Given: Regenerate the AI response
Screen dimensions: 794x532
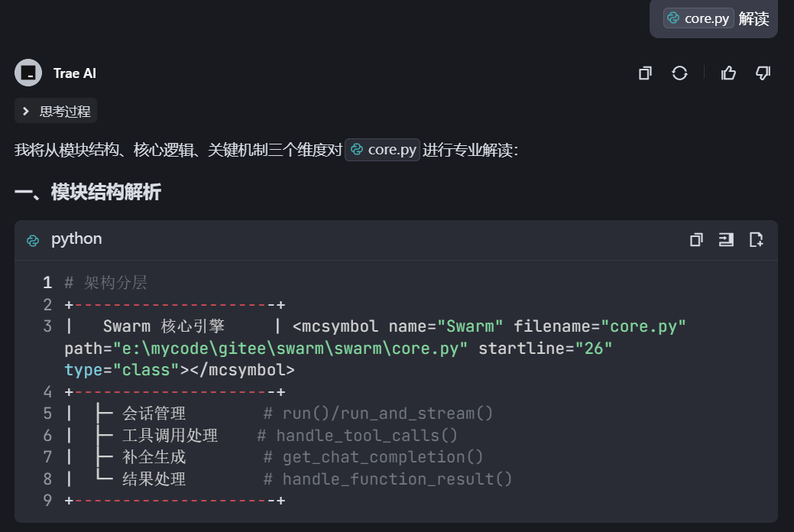Looking at the screenshot, I should [x=679, y=73].
